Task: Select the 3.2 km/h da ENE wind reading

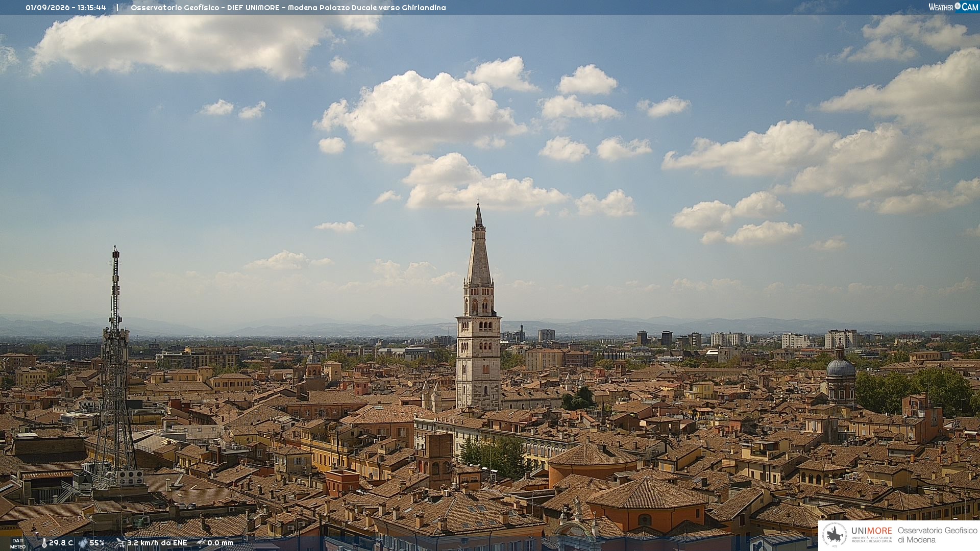Action: click(157, 543)
